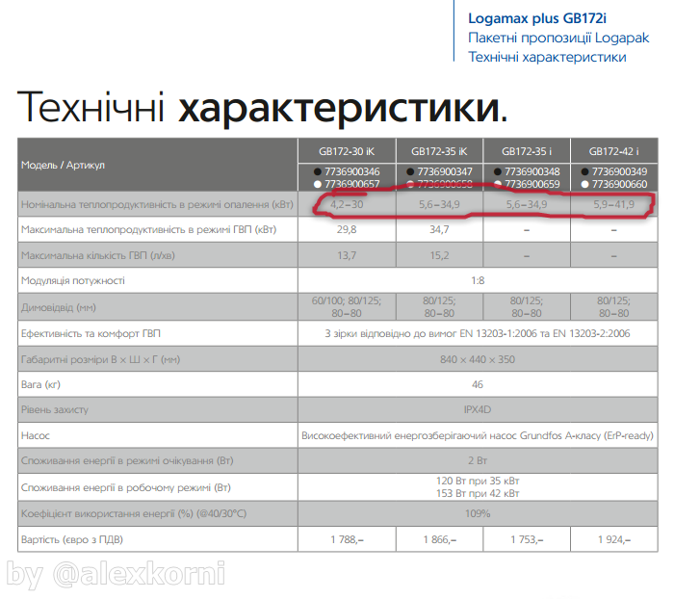
Task: Click article number 7736900349
Action: tap(620, 171)
